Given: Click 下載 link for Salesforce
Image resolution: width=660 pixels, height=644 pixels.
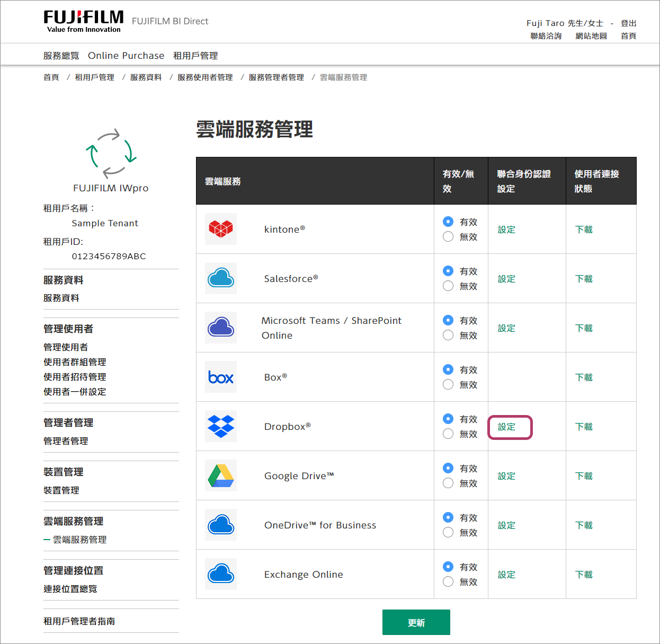Looking at the screenshot, I should coord(584,279).
